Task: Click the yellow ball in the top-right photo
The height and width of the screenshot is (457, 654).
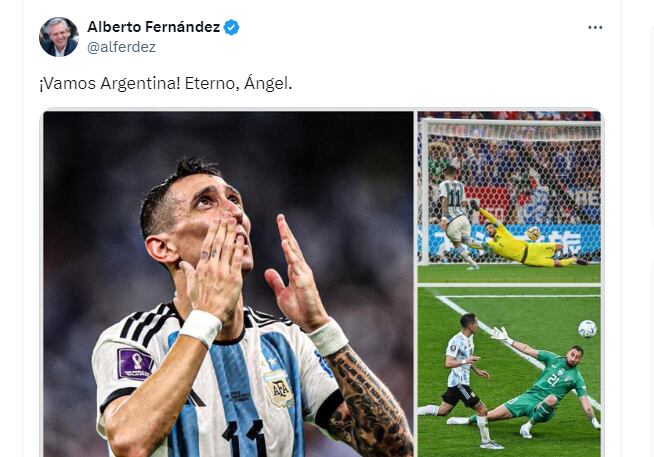Action: click(533, 234)
